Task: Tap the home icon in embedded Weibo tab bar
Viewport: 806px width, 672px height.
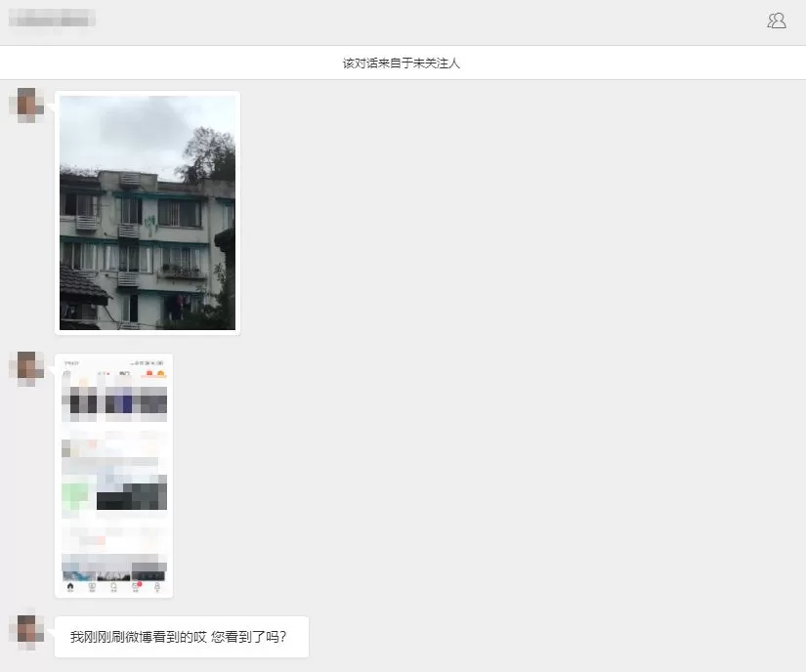Action: click(x=70, y=586)
